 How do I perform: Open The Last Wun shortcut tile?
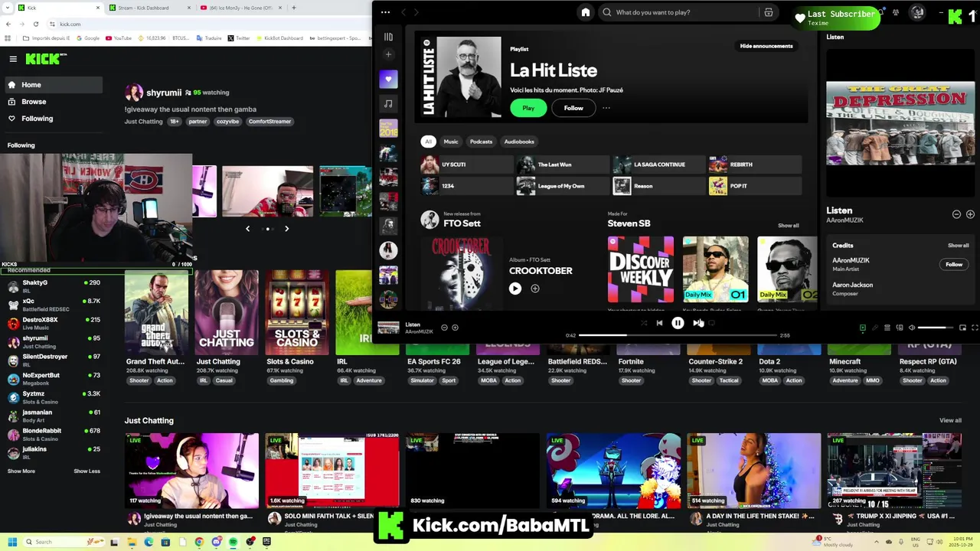563,165
